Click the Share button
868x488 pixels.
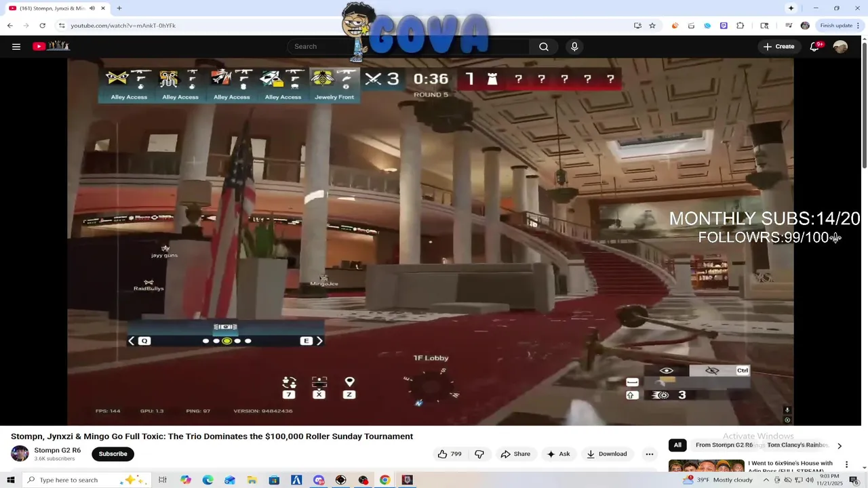pyautogui.click(x=515, y=454)
